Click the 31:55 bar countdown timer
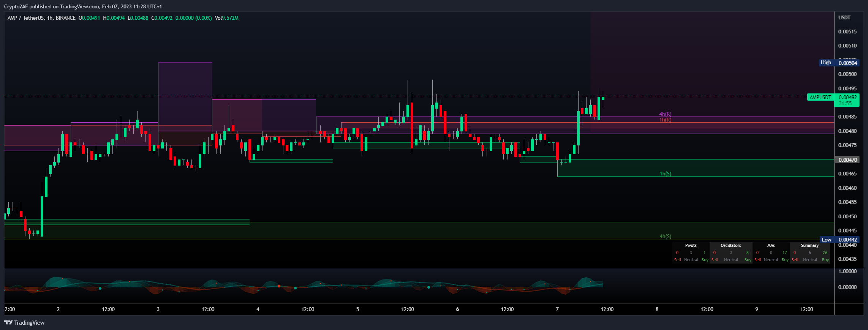The width and height of the screenshot is (868, 330). [845, 103]
